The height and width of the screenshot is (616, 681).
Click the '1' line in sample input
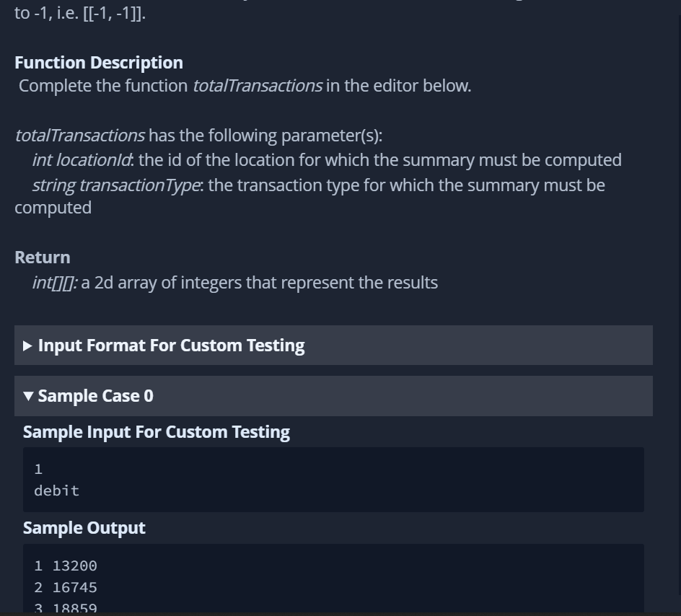point(38,469)
